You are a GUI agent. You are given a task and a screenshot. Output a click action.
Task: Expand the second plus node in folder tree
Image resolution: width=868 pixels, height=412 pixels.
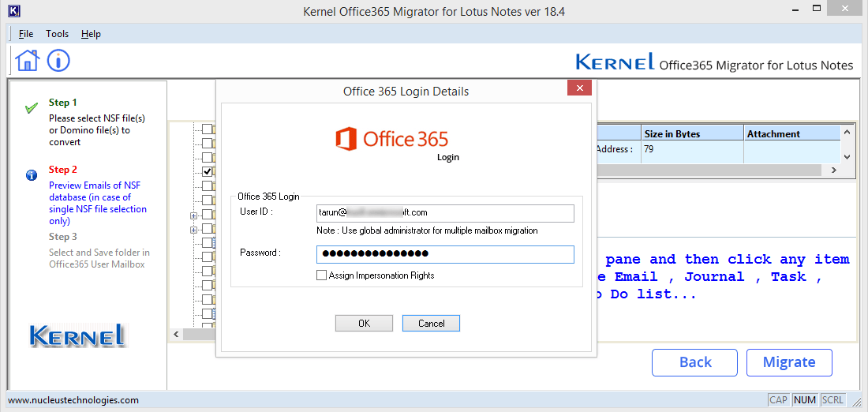(194, 230)
